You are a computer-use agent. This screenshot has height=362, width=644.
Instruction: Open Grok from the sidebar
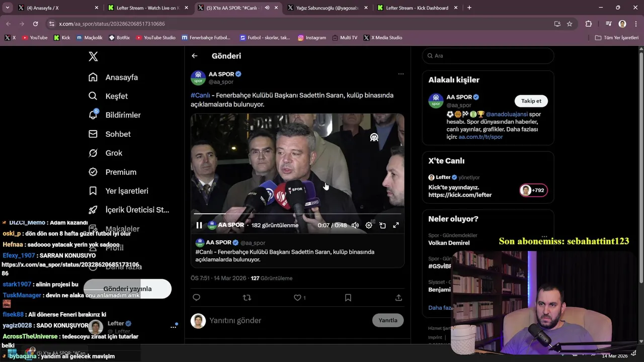[x=105, y=153]
